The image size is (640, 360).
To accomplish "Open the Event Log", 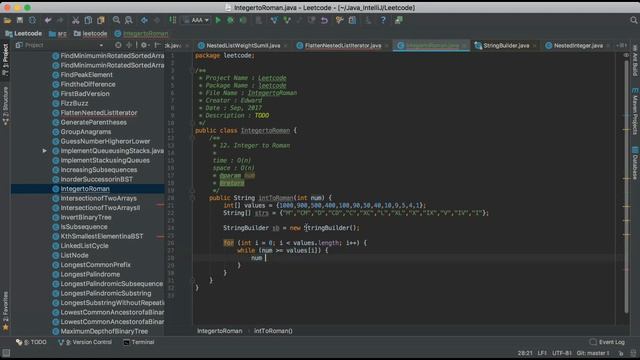I will [x=607, y=342].
